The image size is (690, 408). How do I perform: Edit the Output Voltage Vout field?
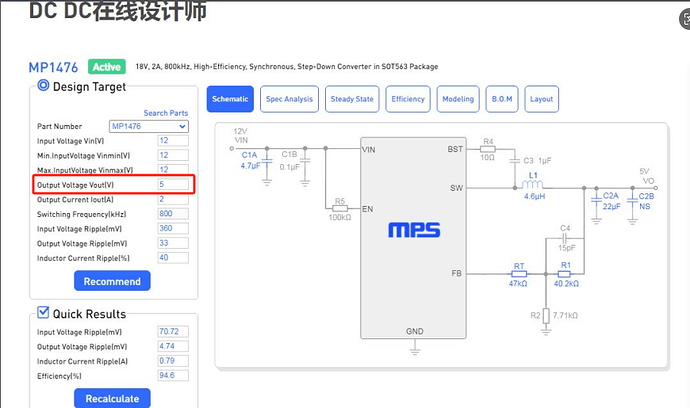173,184
